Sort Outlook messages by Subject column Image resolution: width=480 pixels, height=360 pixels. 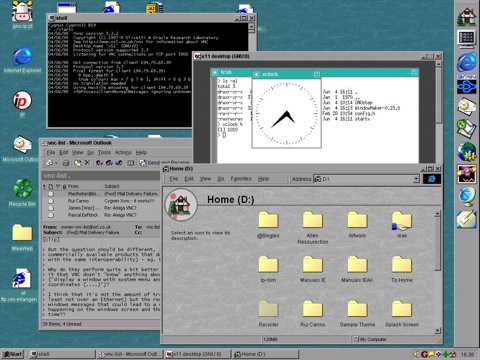pos(131,186)
